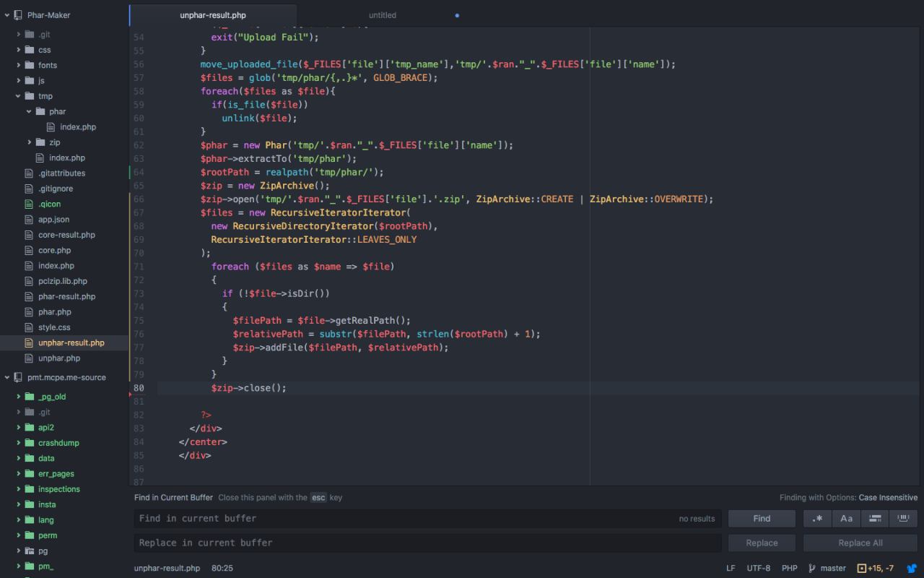
Task: Click the err_pages folder icon
Action: 30,474
